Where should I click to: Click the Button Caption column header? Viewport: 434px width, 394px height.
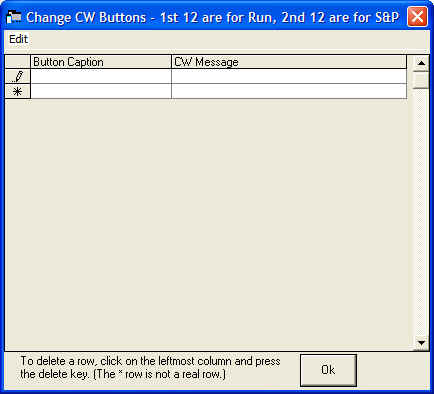click(x=101, y=62)
